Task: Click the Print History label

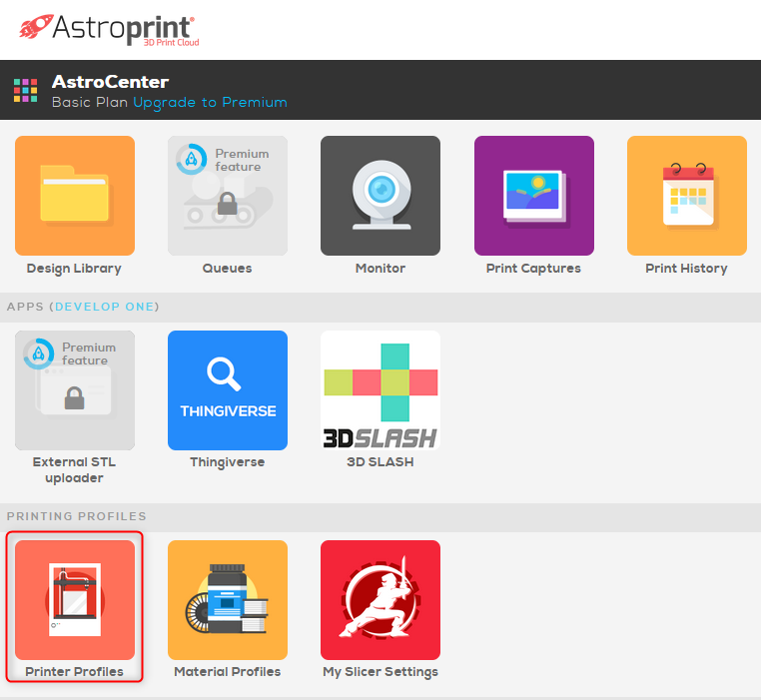Action: coord(686,269)
